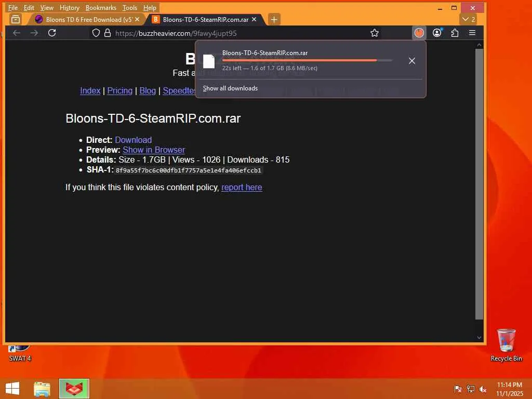Viewport: 532px width, 399px height.
Task: Open the Tools menu
Action: click(129, 7)
